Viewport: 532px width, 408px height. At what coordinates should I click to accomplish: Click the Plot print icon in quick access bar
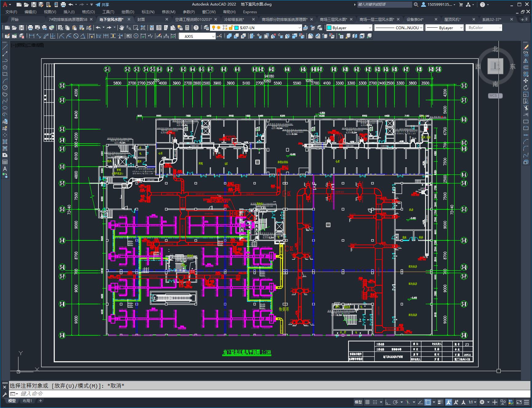point(63,4)
